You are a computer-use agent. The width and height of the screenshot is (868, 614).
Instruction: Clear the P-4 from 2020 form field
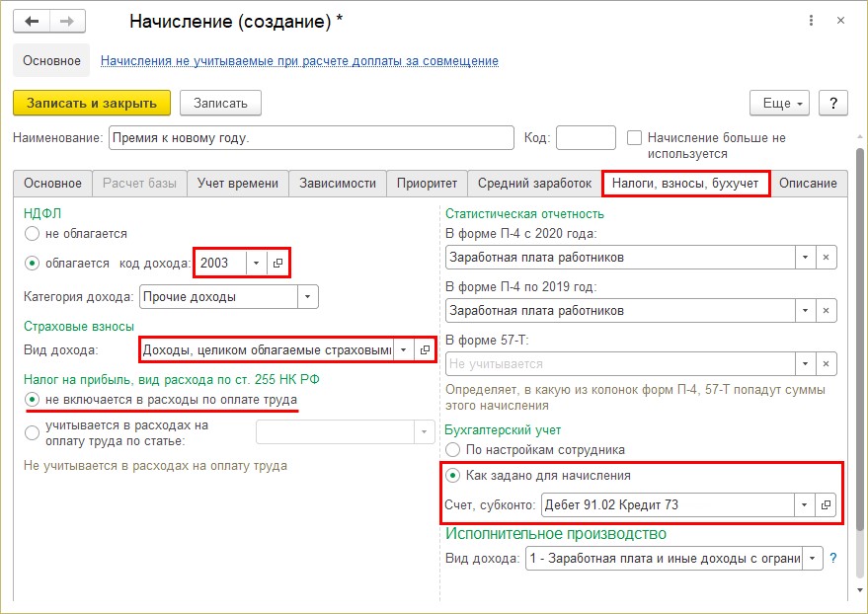click(826, 258)
